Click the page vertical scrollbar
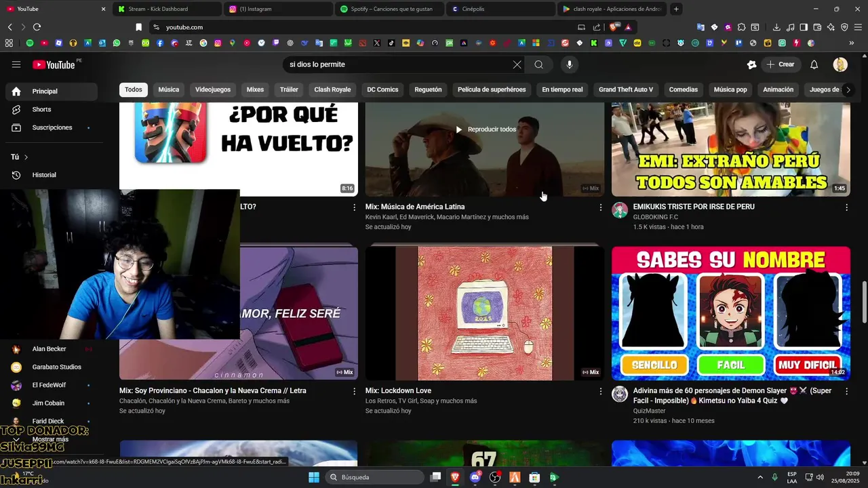This screenshot has height=488, width=868. point(864,302)
